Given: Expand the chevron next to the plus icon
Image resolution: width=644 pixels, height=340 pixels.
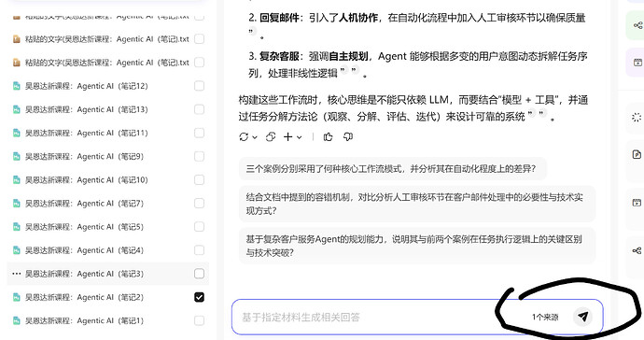Looking at the screenshot, I should point(299,137).
